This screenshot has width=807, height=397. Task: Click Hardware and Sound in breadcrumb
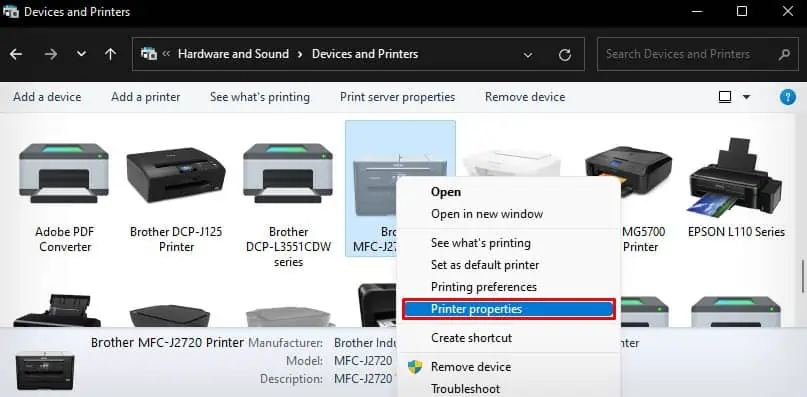click(x=233, y=54)
